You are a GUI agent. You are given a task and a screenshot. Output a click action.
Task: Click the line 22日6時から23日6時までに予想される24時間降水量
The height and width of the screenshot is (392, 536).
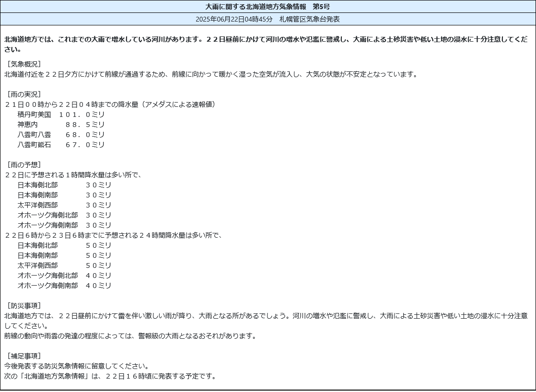point(114,235)
